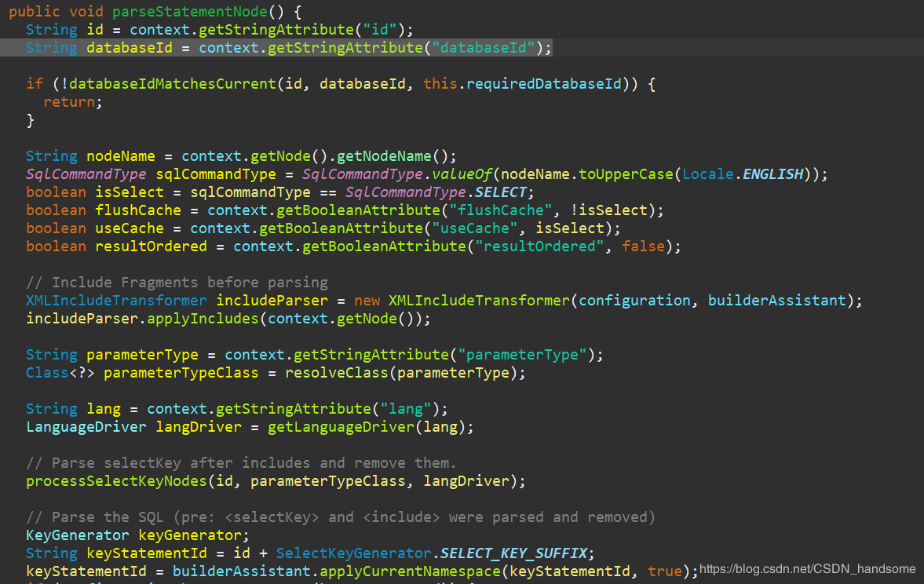Click KeyGenerator type declaration
The width and height of the screenshot is (924, 584).
(x=77, y=535)
